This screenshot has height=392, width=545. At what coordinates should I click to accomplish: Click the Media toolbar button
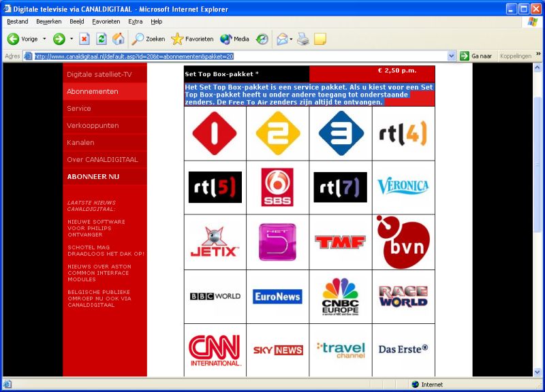[234, 39]
